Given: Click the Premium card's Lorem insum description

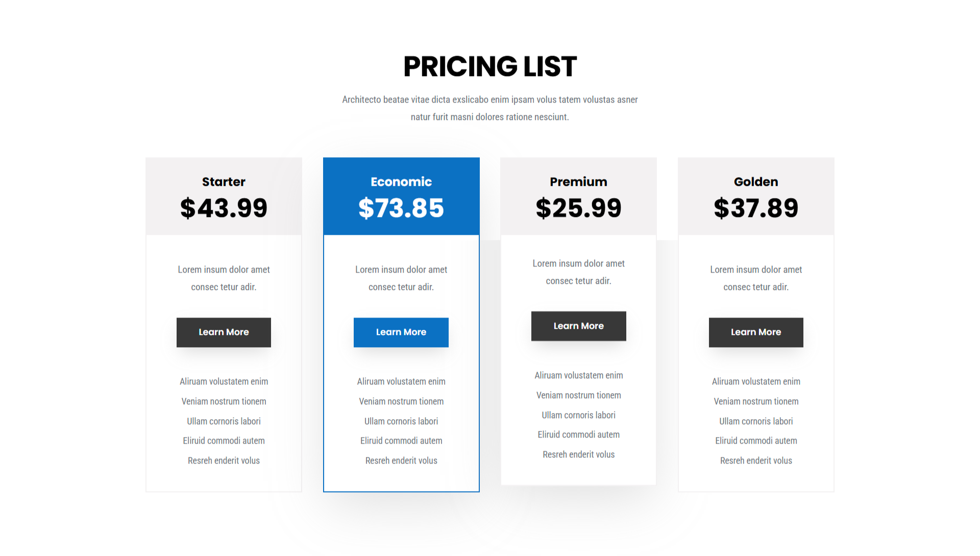Looking at the screenshot, I should 578,272.
